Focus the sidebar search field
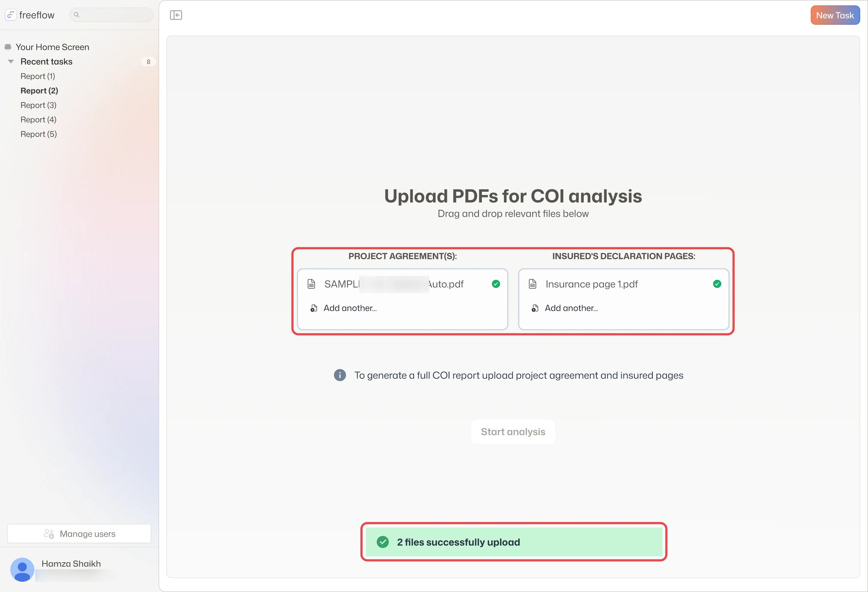Screen dimensions: 868x592 [x=111, y=15]
